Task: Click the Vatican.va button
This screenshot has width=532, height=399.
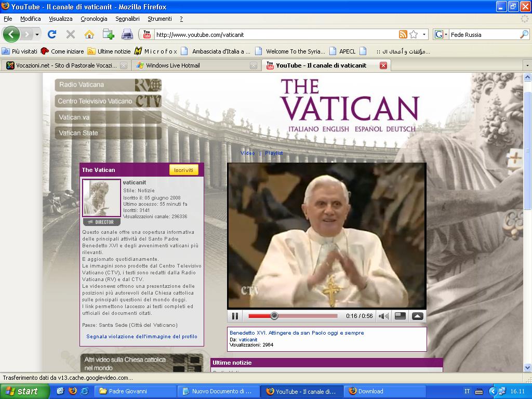Action: [x=108, y=117]
